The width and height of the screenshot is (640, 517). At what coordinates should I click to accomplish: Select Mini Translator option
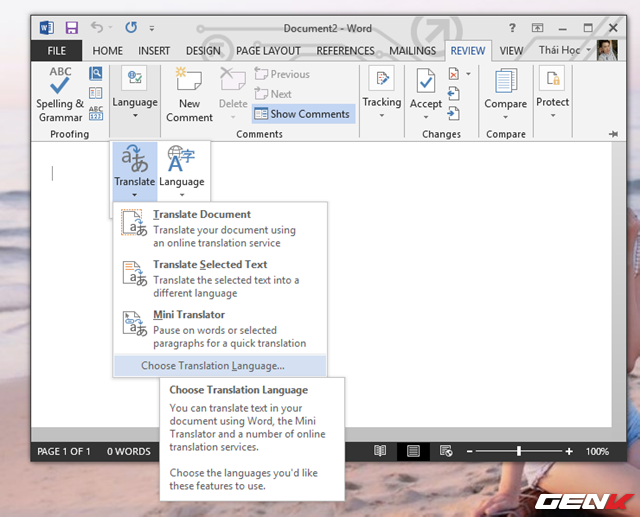pyautogui.click(x=220, y=328)
